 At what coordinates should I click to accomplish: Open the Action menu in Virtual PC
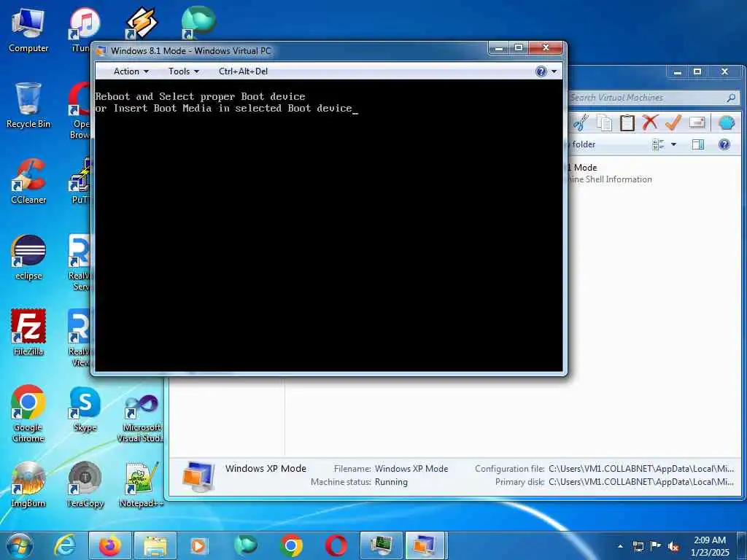pyautogui.click(x=131, y=71)
